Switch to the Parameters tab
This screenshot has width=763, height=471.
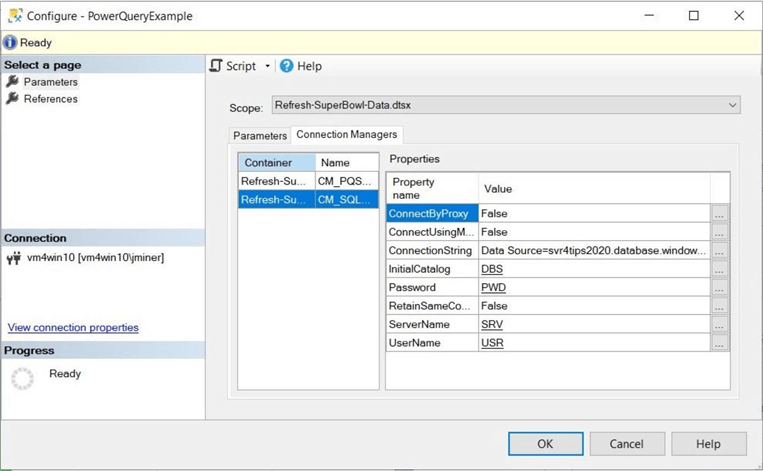(260, 135)
